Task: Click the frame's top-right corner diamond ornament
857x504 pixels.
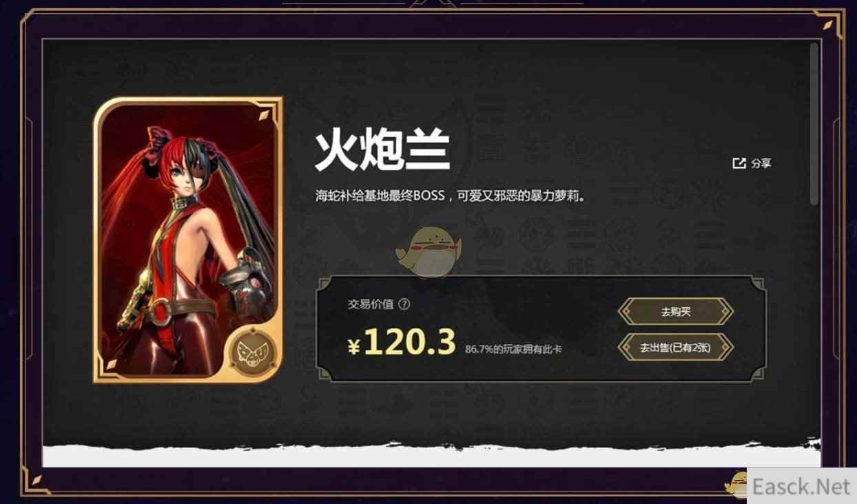Action: [x=827, y=26]
